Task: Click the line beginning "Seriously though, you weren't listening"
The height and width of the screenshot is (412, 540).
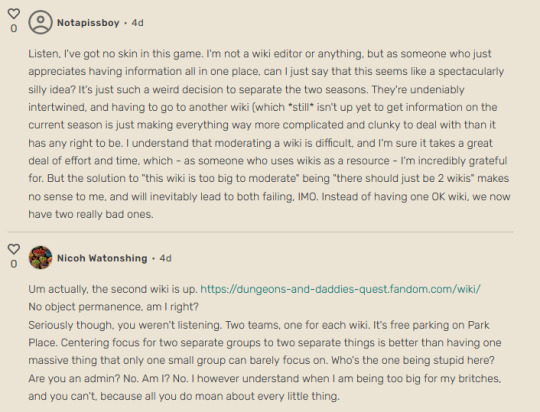Action: (x=259, y=325)
